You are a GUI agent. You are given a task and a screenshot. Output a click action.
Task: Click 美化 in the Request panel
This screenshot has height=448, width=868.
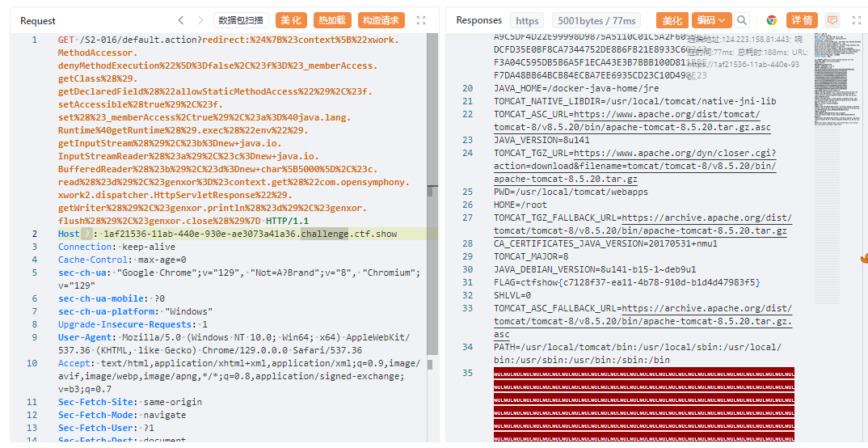291,20
